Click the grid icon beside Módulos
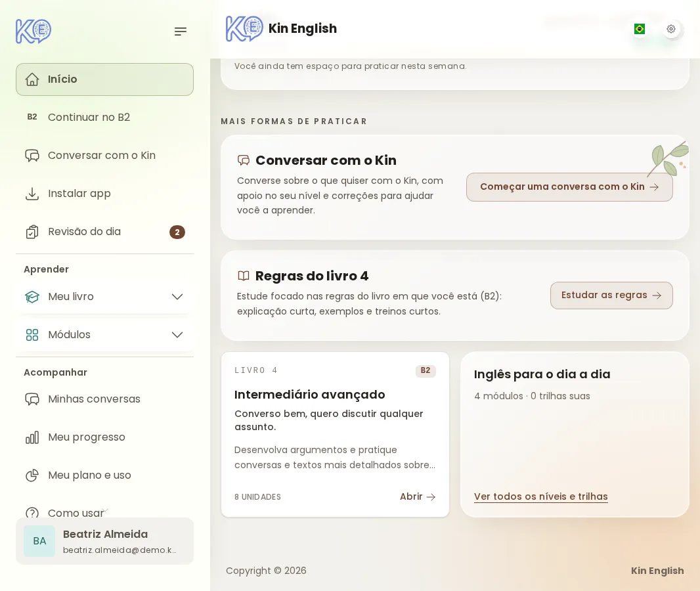This screenshot has width=700, height=591. [x=32, y=335]
